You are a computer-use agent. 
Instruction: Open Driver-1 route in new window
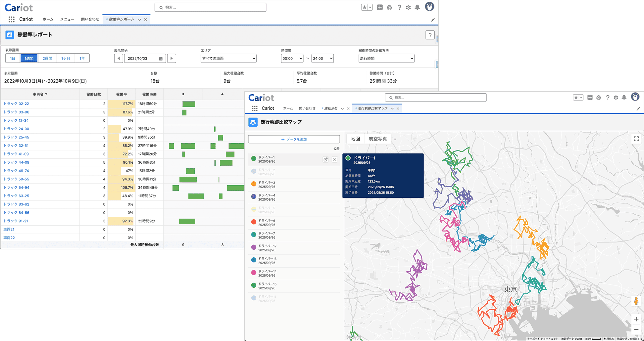click(325, 159)
